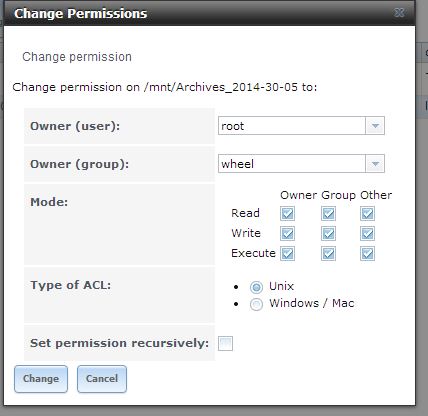Click the Cancel button
Screen dimensions: 428x416
click(x=102, y=379)
